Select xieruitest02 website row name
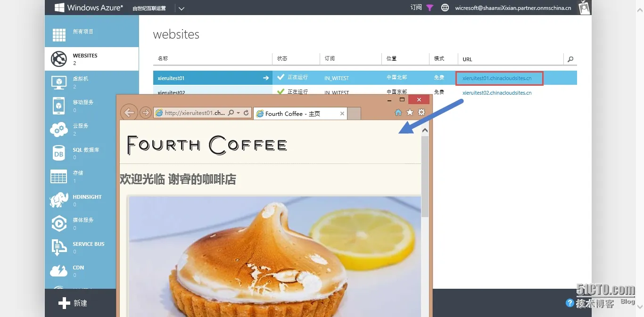This screenshot has width=644, height=317. [x=171, y=92]
